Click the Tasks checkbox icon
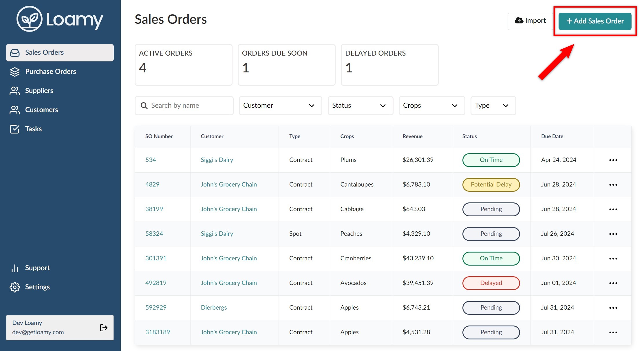Screen dimensions: 644x351 (x=15, y=129)
